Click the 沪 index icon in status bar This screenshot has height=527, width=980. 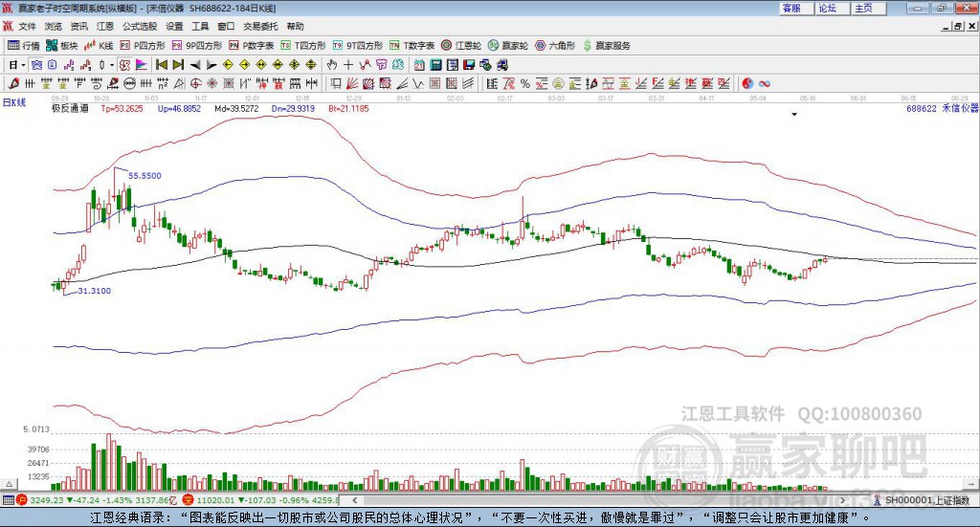(x=22, y=500)
